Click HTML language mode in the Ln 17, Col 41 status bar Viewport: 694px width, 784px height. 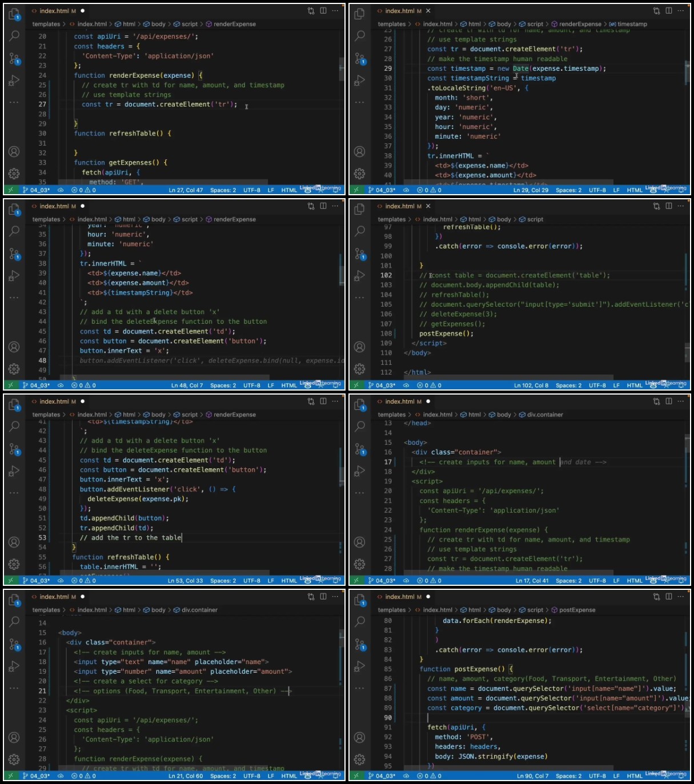[635, 581]
